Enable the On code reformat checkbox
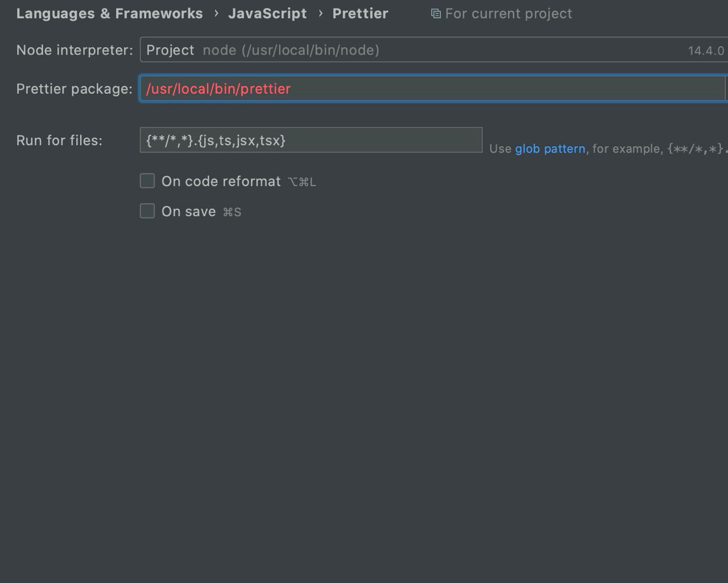Viewport: 728px width, 583px height. (x=147, y=181)
